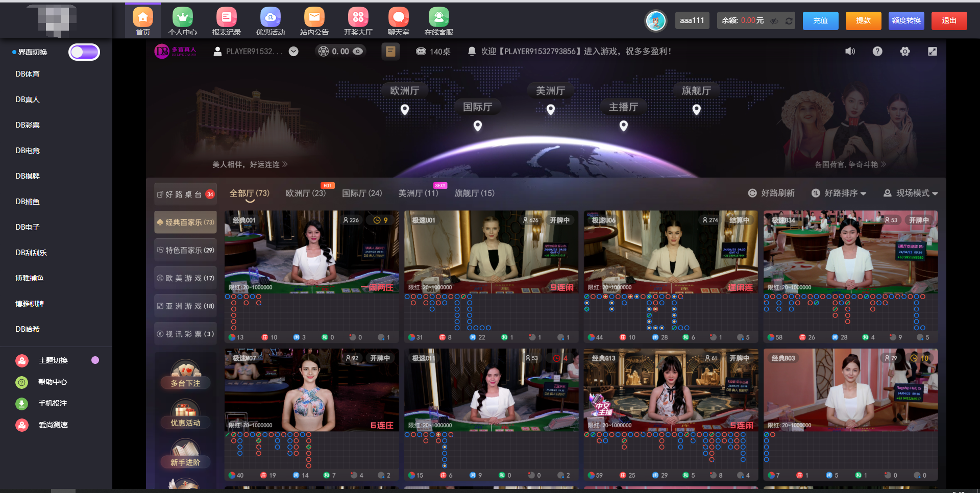Click the help question mark icon

pos(877,52)
